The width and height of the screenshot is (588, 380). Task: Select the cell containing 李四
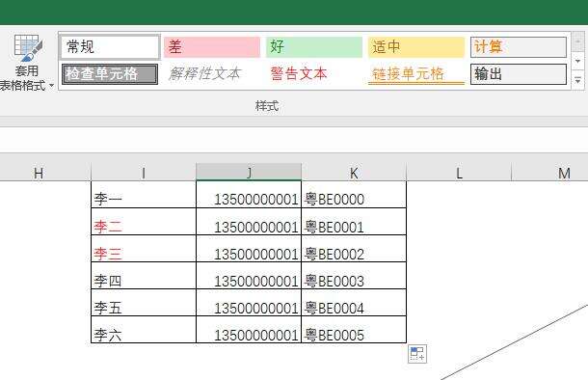pos(144,275)
